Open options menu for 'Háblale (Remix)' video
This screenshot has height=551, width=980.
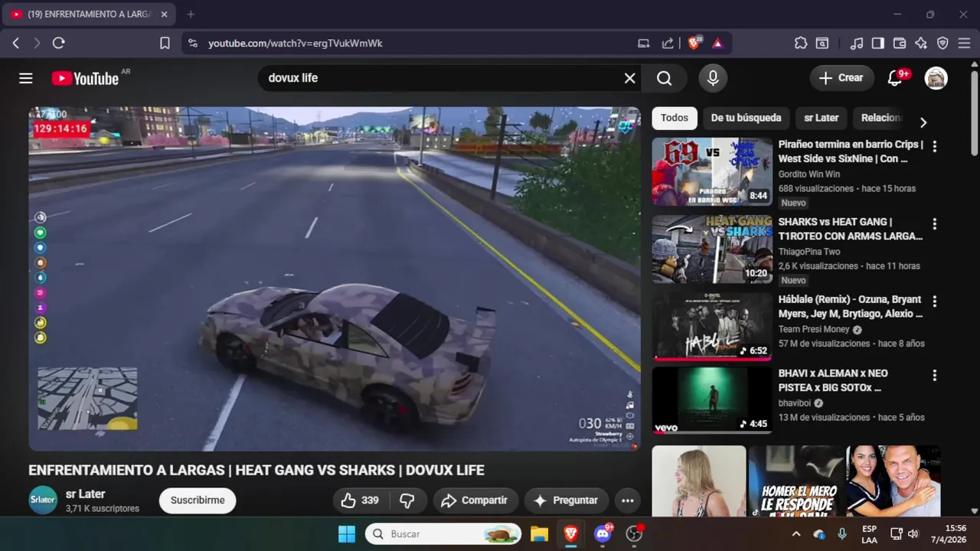(x=934, y=301)
